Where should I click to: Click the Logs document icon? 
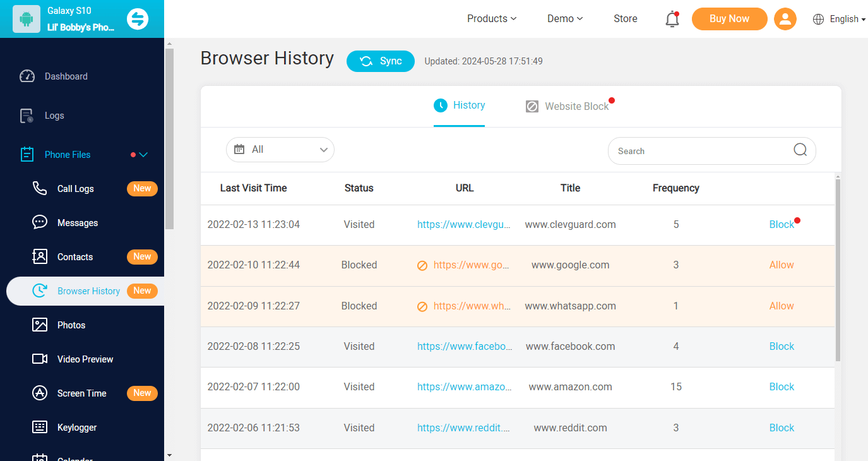click(x=27, y=116)
